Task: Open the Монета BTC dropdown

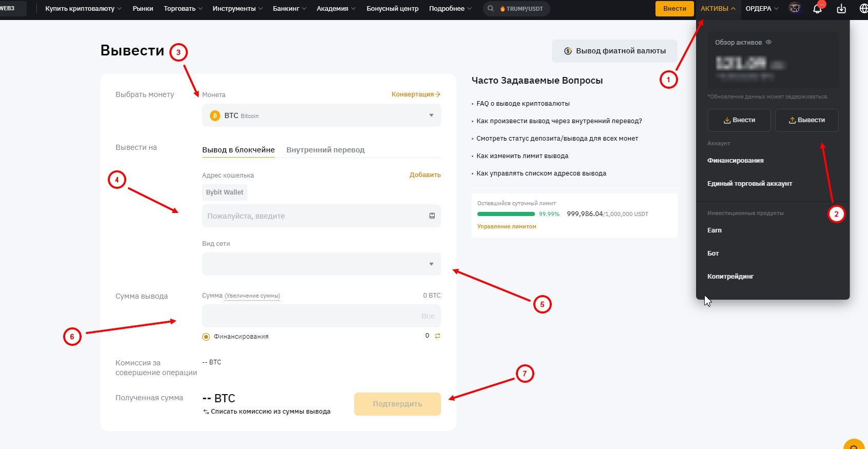Action: tap(321, 115)
